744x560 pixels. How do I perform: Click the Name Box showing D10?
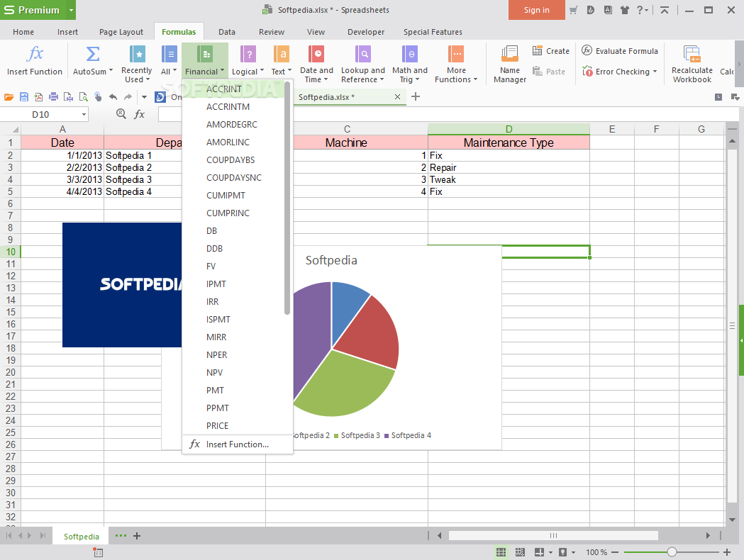coord(40,114)
